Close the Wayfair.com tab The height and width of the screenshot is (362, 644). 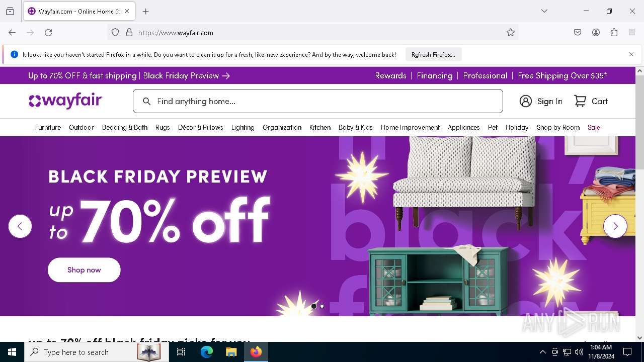coord(127,11)
